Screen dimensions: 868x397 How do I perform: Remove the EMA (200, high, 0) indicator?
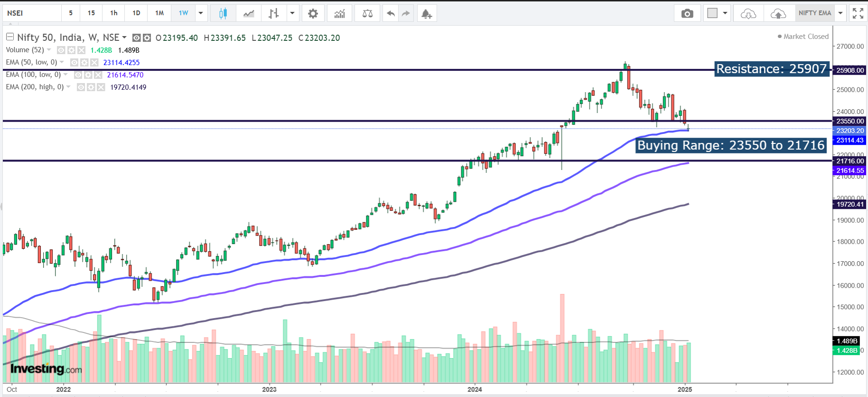tap(101, 87)
